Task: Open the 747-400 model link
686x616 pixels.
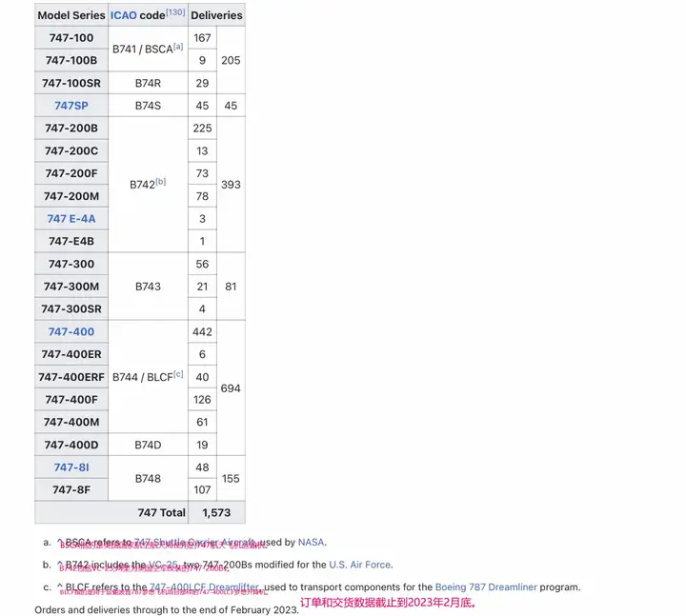Action: tap(71, 332)
